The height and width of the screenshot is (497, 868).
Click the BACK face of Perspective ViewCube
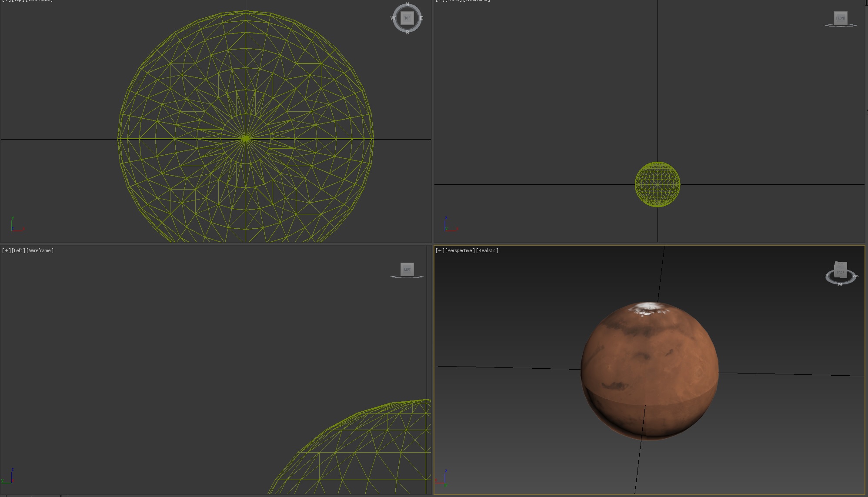tap(841, 272)
